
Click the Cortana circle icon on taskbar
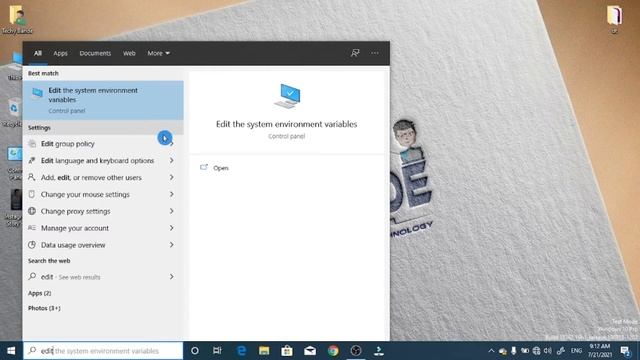195,351
